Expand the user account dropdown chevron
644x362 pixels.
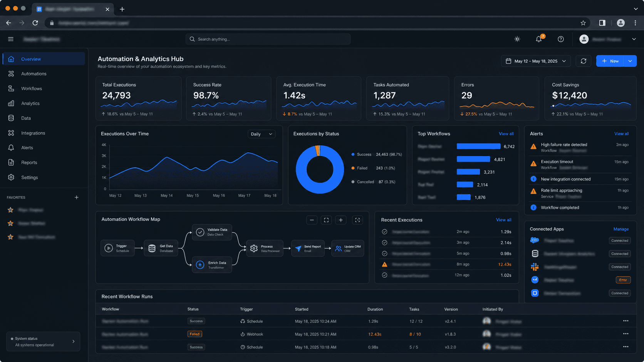pos(634,39)
